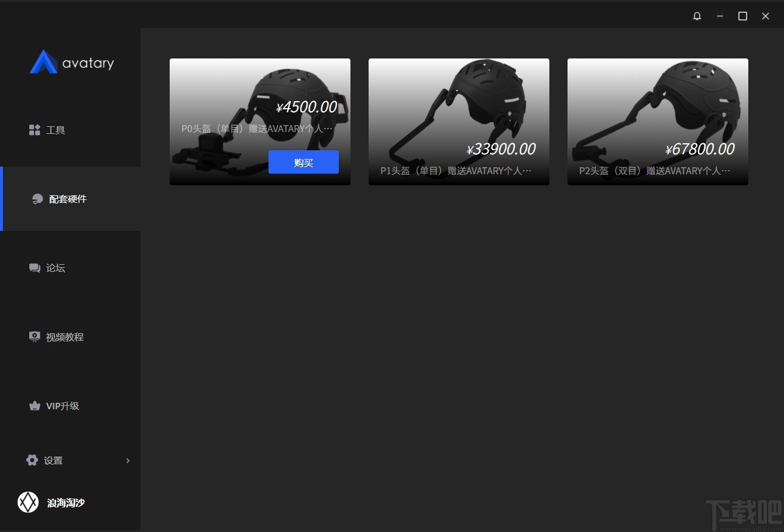
Task: Open the P0头盔 product thumbnail
Action: [260, 122]
